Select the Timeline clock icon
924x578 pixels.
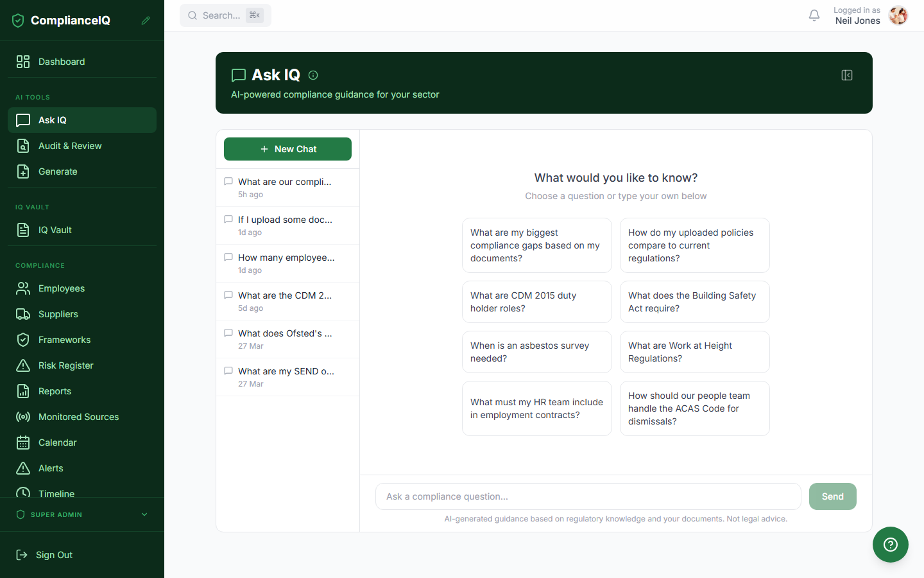coord(23,494)
